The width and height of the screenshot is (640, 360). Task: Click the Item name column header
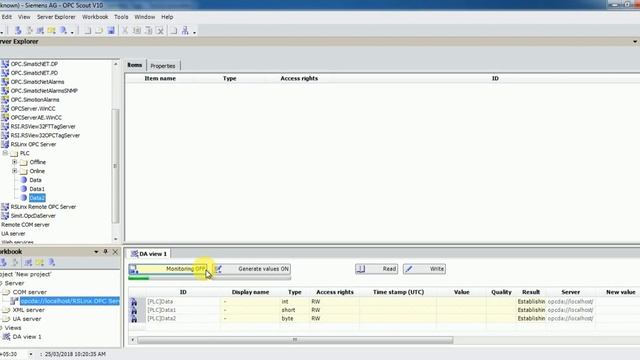click(x=160, y=78)
